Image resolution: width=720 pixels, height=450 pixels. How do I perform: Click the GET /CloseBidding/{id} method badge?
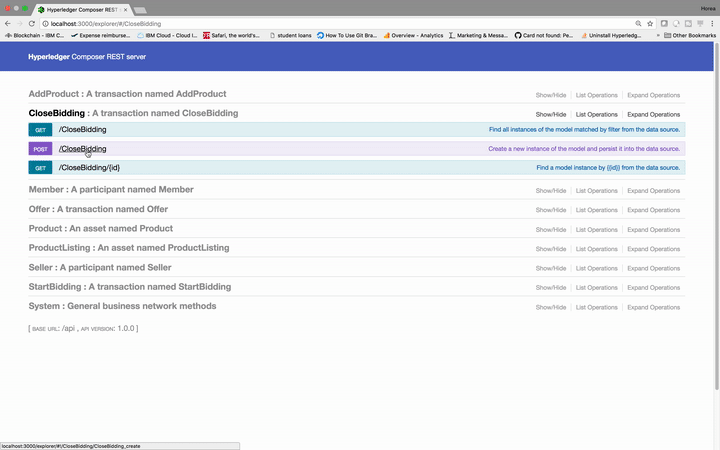pos(41,168)
